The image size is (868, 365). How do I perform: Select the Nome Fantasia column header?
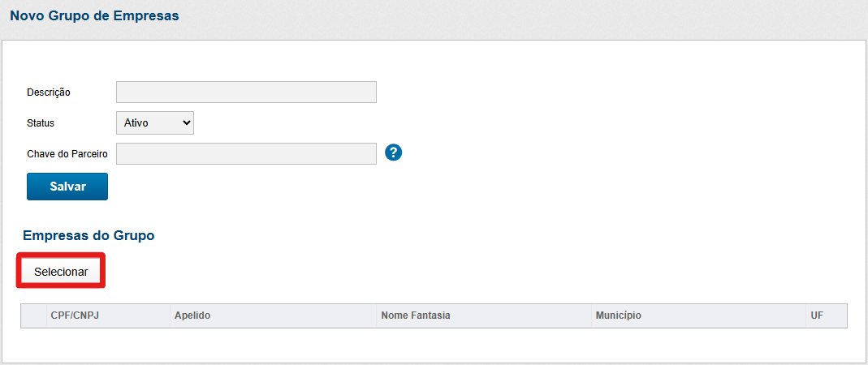[x=416, y=316]
